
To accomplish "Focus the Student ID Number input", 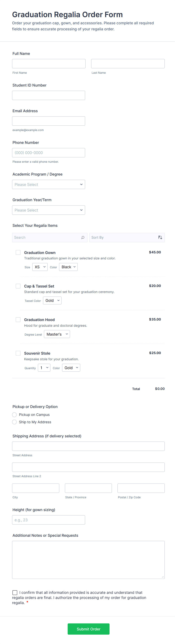I will coord(48,96).
